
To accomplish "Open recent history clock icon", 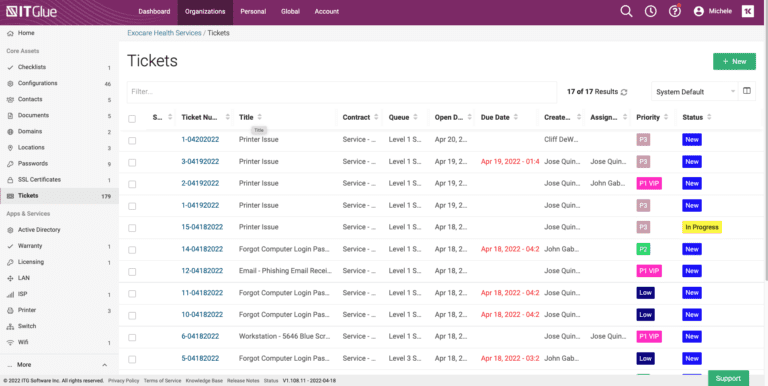I will [650, 11].
